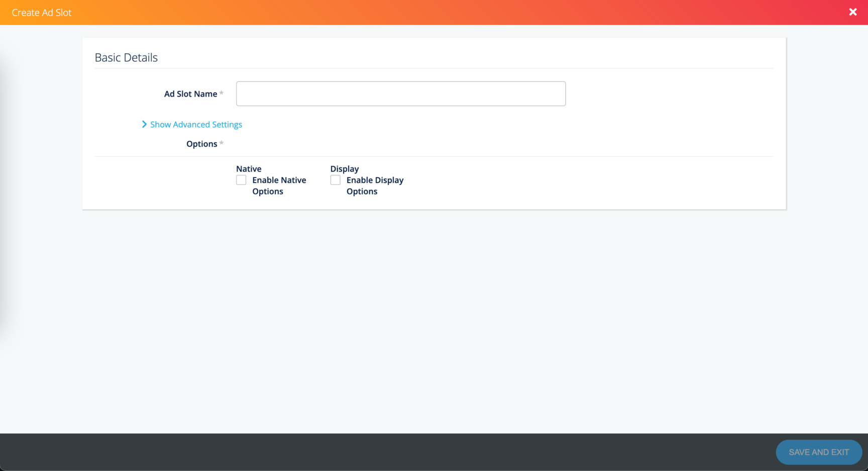Click the Enable Display Options label text
Viewport: 868px width, 471px height.
pyautogui.click(x=374, y=185)
